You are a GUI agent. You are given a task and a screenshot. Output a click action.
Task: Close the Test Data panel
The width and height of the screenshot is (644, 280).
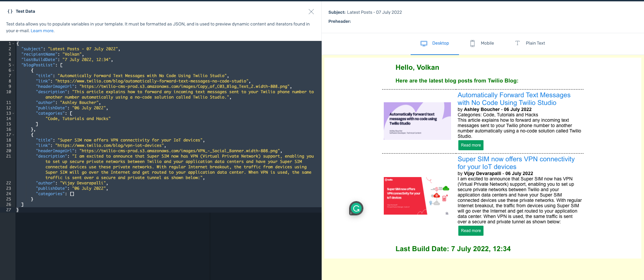pos(311,12)
